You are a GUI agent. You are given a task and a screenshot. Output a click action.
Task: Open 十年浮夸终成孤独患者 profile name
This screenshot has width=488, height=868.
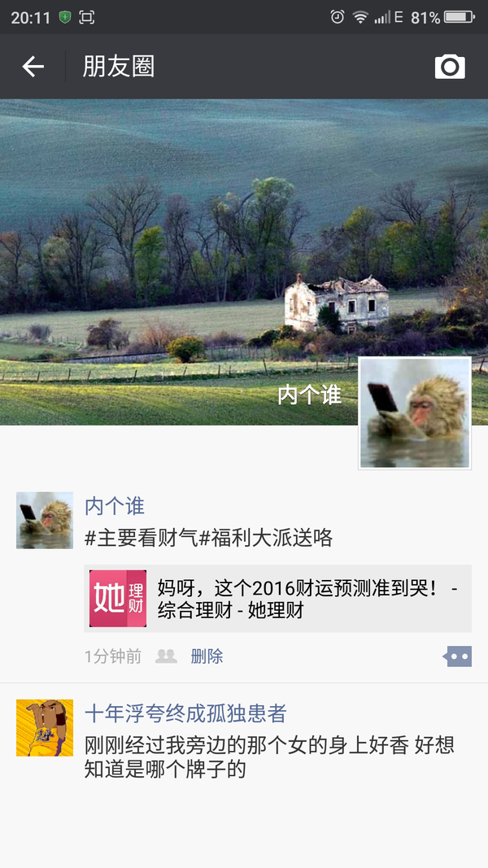point(185,713)
